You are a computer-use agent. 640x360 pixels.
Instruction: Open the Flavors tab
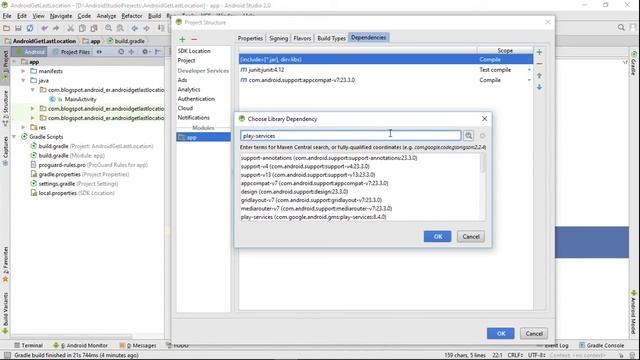coord(302,38)
